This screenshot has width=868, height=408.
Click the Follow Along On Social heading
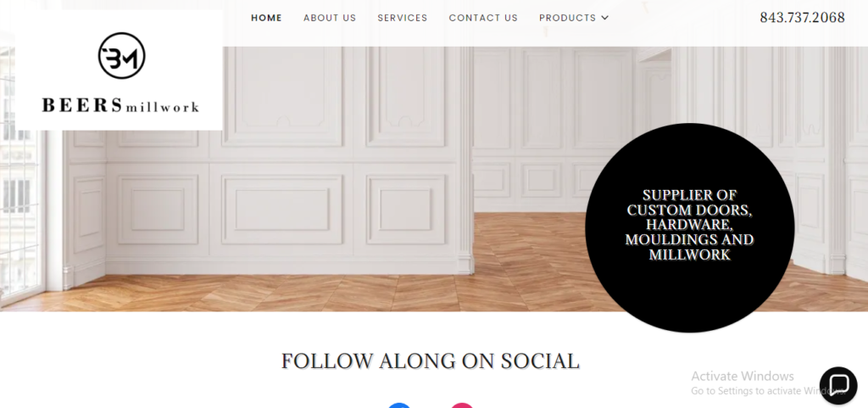click(x=430, y=361)
